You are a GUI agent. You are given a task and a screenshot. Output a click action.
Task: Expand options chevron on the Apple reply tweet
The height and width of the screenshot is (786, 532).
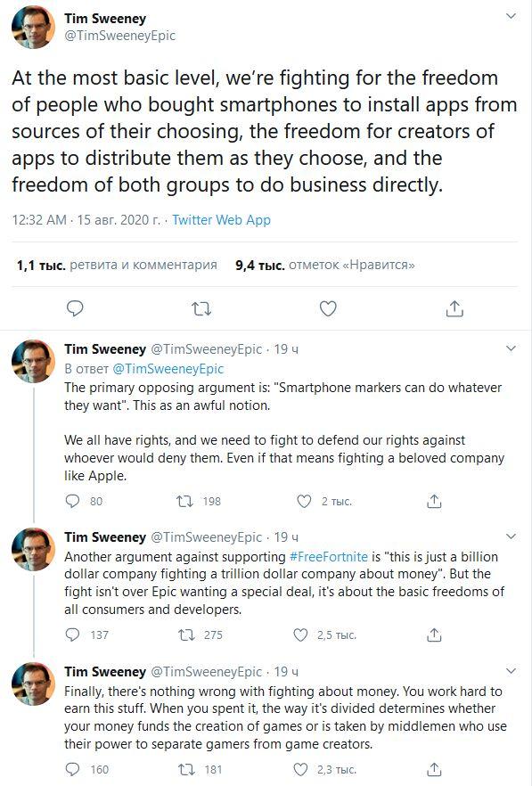pos(511,348)
